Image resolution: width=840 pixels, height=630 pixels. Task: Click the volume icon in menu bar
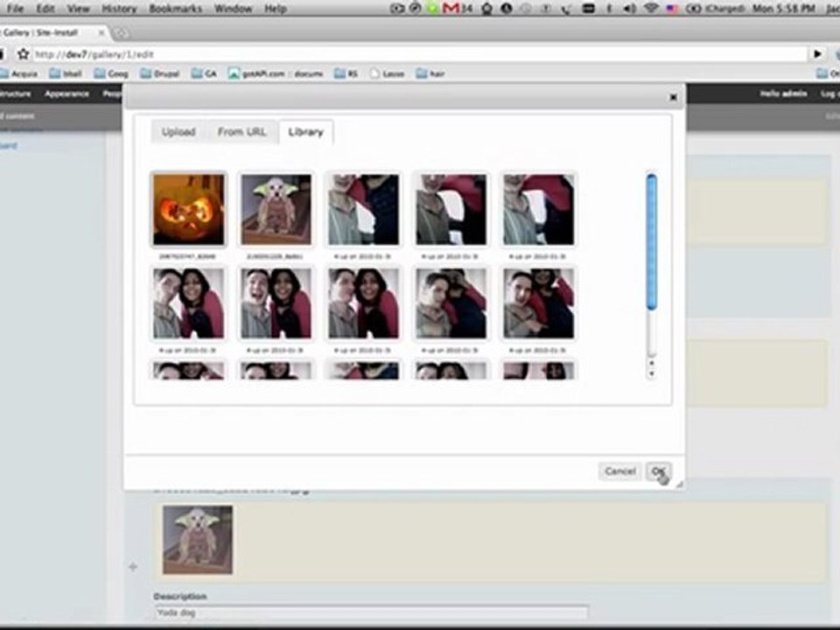[630, 8]
